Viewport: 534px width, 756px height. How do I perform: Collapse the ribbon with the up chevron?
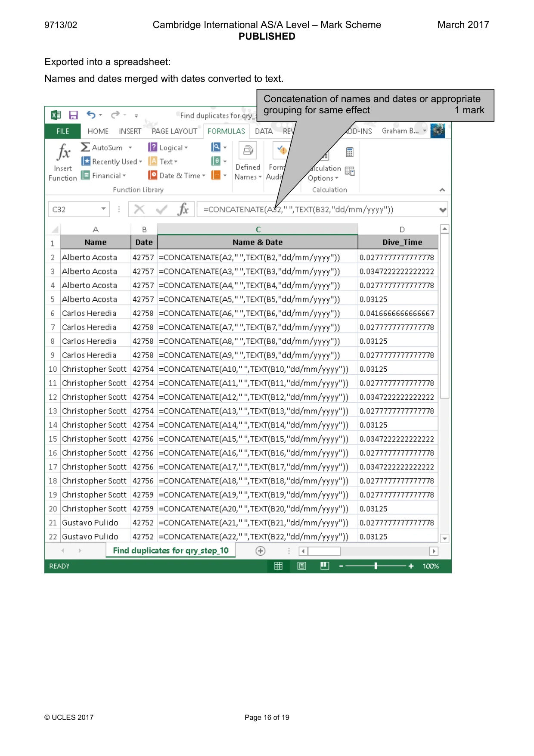click(x=442, y=190)
